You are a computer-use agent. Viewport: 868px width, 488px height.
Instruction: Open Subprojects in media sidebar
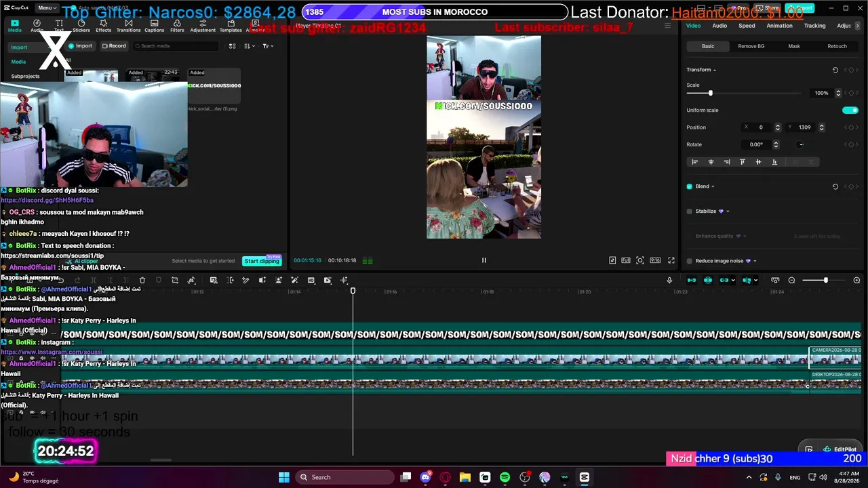pos(25,77)
